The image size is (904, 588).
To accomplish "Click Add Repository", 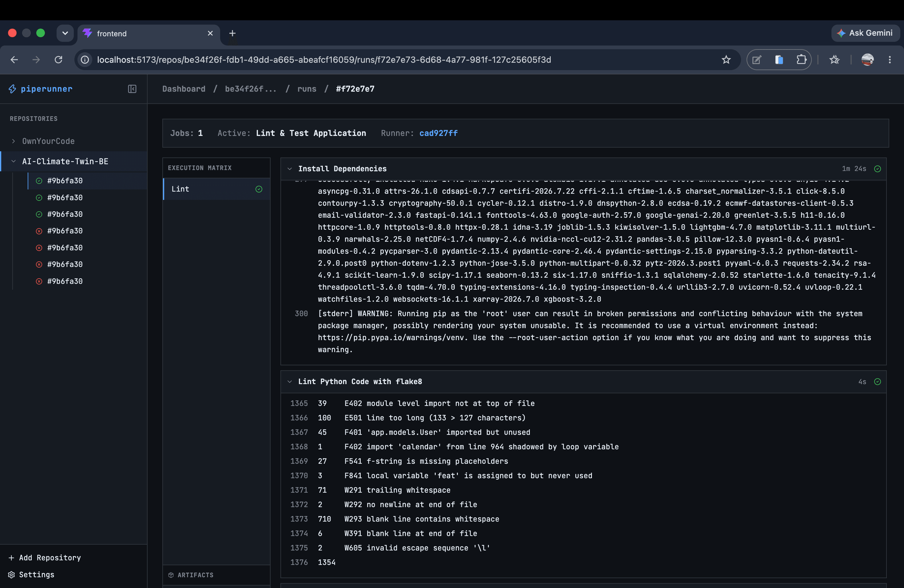I will tap(45, 557).
